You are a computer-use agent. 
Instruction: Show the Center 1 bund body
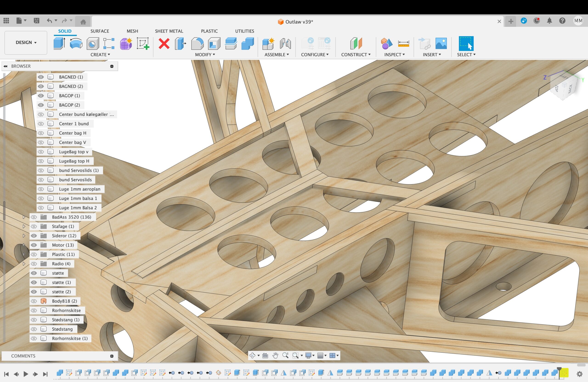(41, 124)
